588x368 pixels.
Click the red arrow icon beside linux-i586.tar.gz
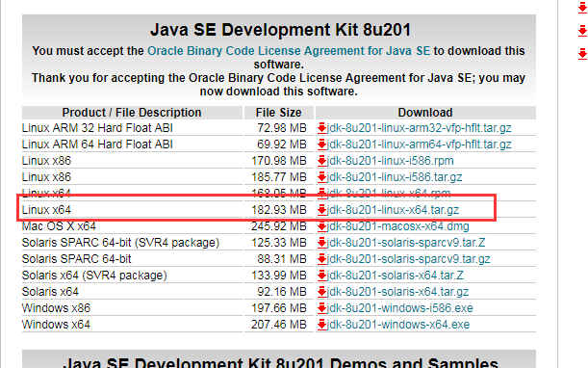point(321,177)
